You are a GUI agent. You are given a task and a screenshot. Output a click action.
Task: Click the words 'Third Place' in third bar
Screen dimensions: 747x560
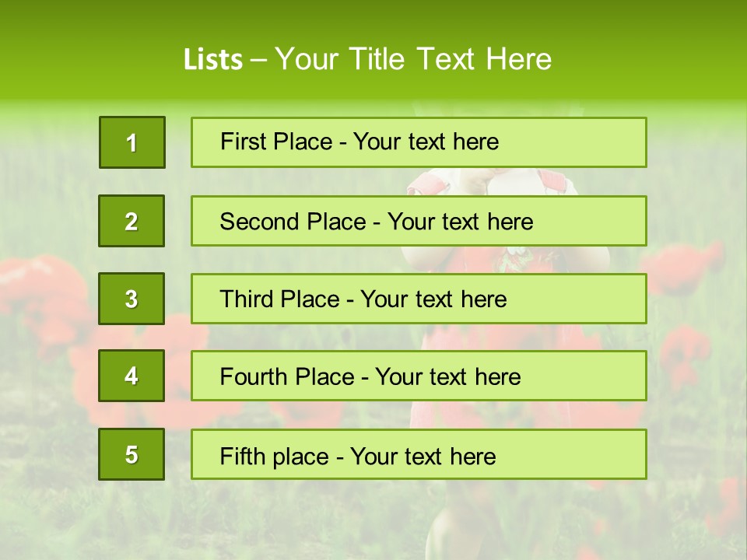pos(279,299)
